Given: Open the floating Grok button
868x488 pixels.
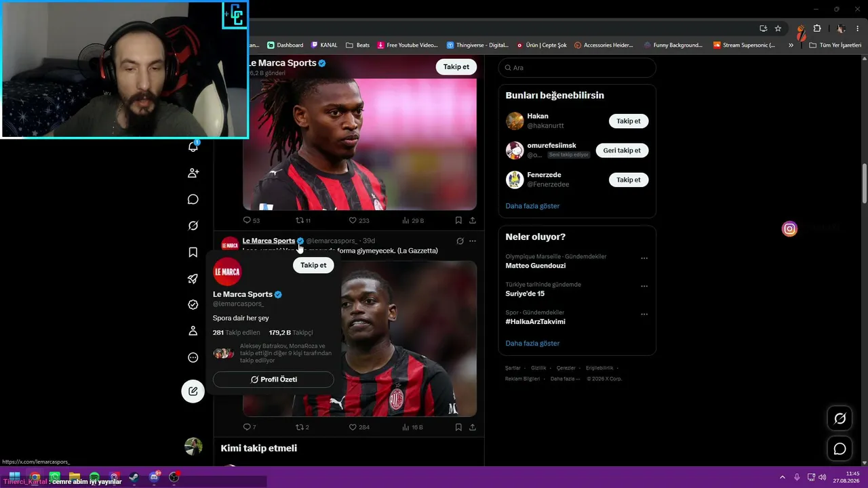Looking at the screenshot, I should point(840,419).
